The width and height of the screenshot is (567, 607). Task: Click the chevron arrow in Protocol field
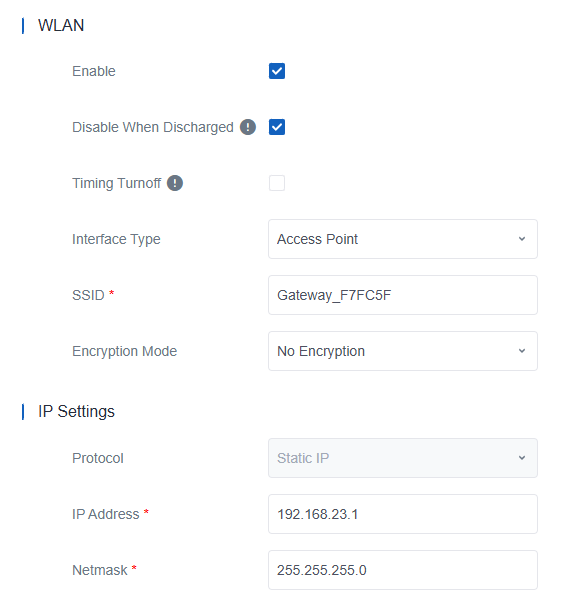pyautogui.click(x=522, y=458)
